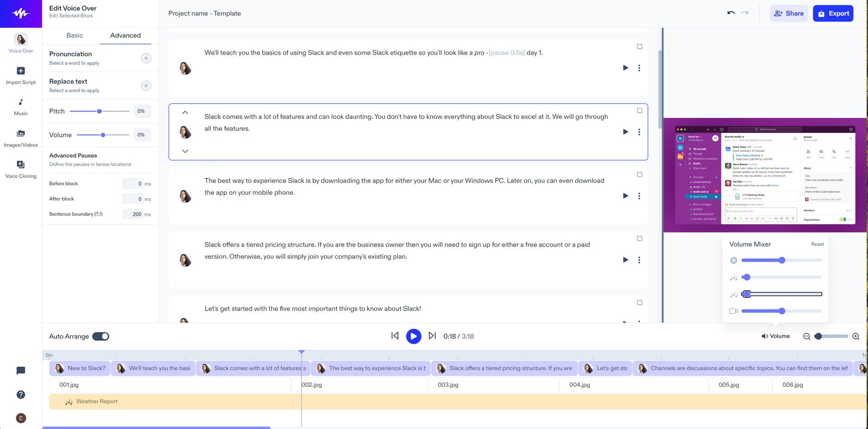This screenshot has height=429, width=868.
Task: Open the user account avatar
Action: (x=21, y=418)
